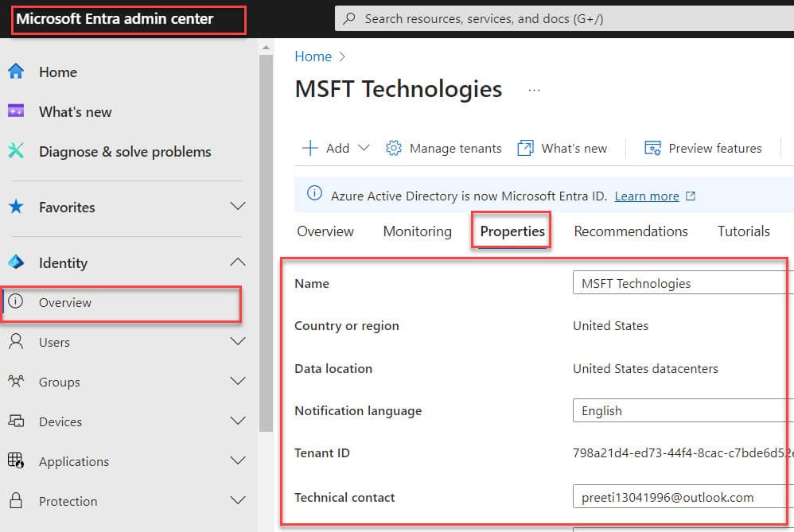The width and height of the screenshot is (794, 532).
Task: Click the external link icon beside Learn more
Action: click(691, 196)
